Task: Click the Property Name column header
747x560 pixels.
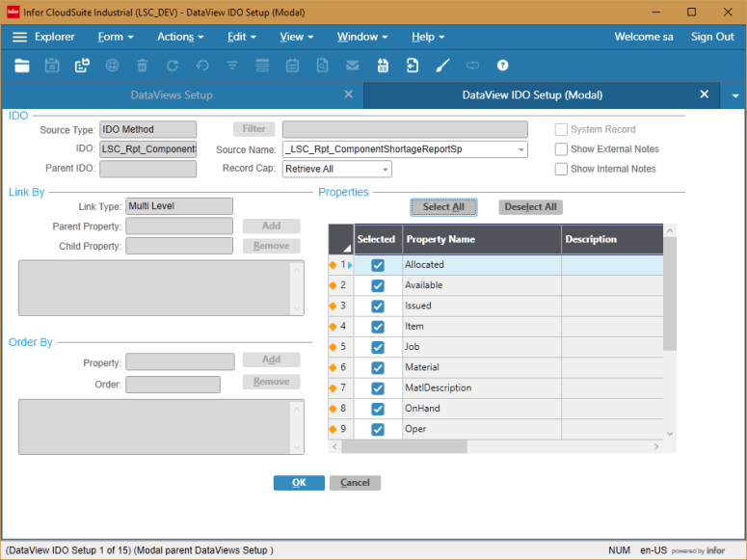Action: click(x=482, y=239)
